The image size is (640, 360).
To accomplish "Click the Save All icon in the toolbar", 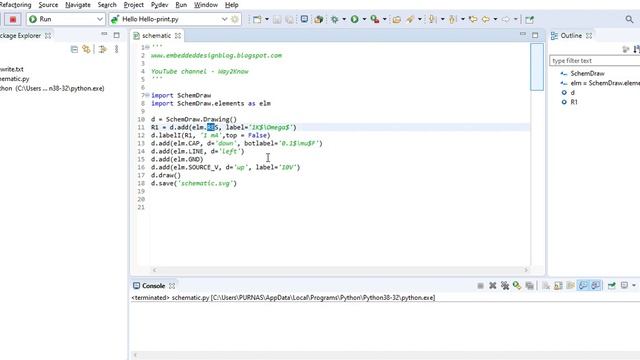I will [x=289, y=19].
